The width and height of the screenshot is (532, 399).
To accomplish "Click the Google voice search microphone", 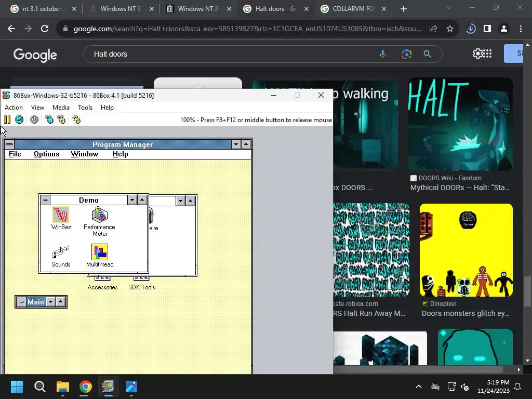I will coord(383,54).
